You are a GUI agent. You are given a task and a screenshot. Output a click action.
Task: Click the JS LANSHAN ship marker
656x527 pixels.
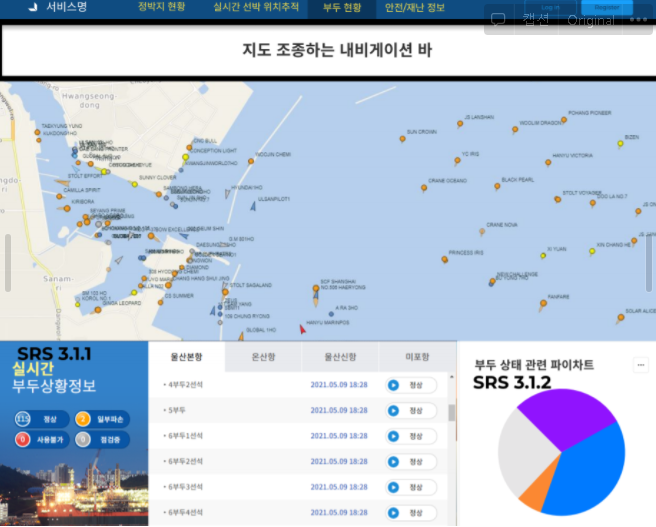point(460,124)
